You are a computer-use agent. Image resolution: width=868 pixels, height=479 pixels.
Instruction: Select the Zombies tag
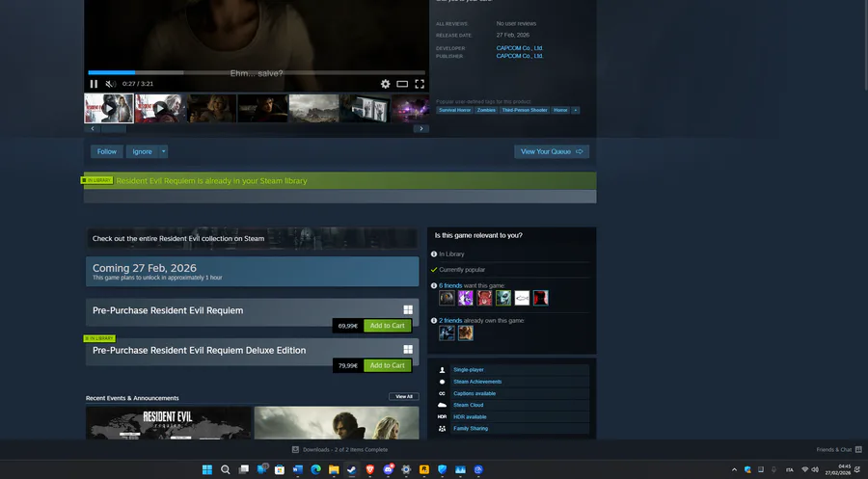coord(486,110)
